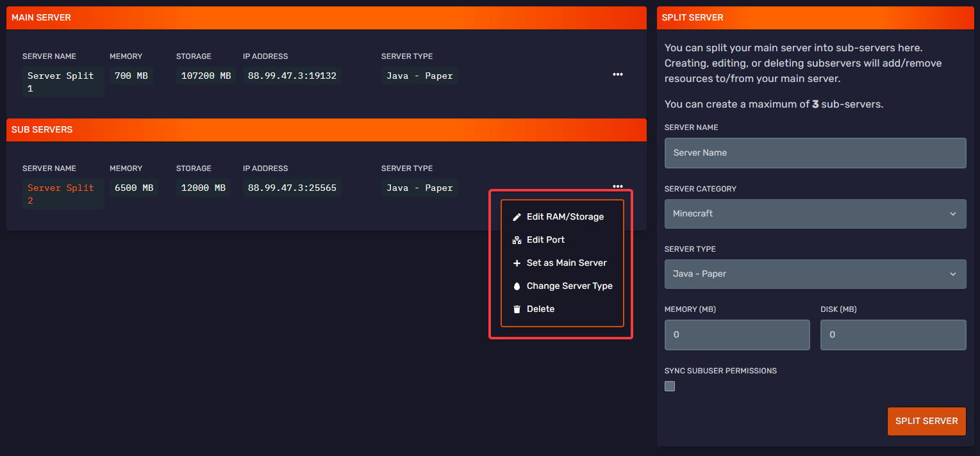
Task: Click sub server three-dot options icon
Action: pyautogui.click(x=617, y=186)
